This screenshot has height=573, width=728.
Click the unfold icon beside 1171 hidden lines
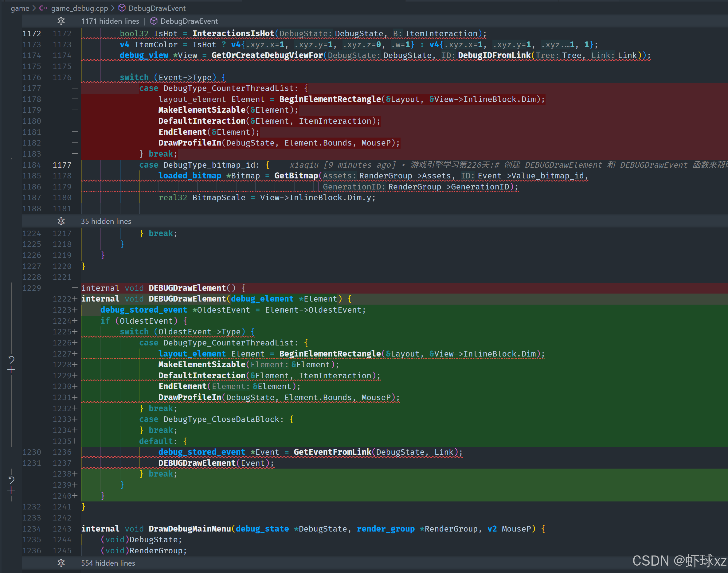[x=61, y=21]
